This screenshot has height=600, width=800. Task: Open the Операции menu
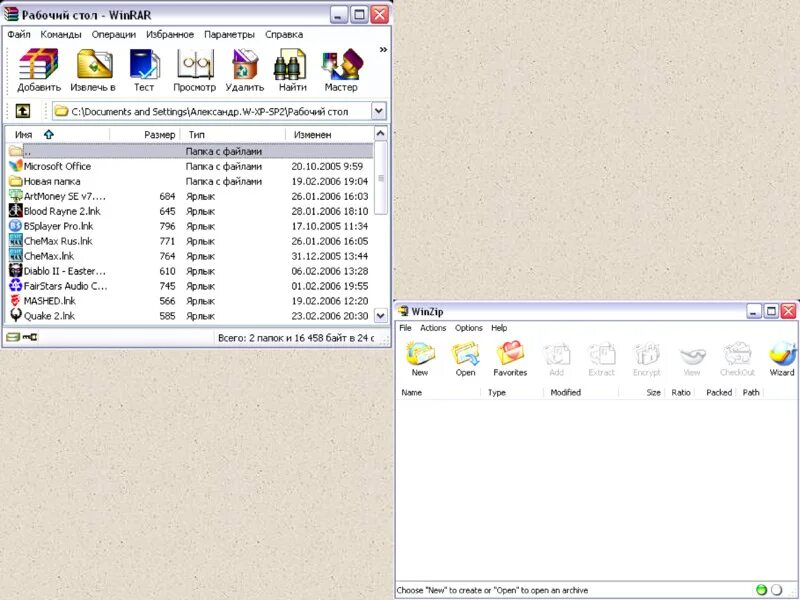(x=114, y=34)
